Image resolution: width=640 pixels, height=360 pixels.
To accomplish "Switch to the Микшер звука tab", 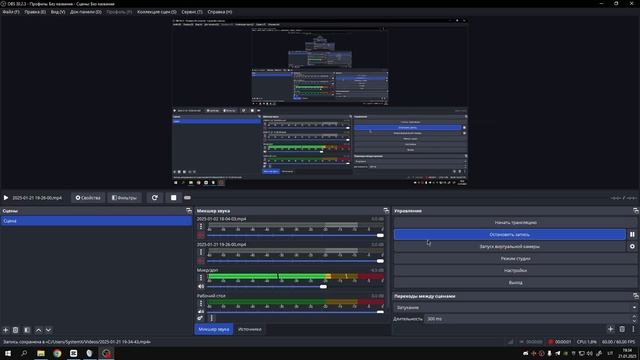I will (x=213, y=329).
